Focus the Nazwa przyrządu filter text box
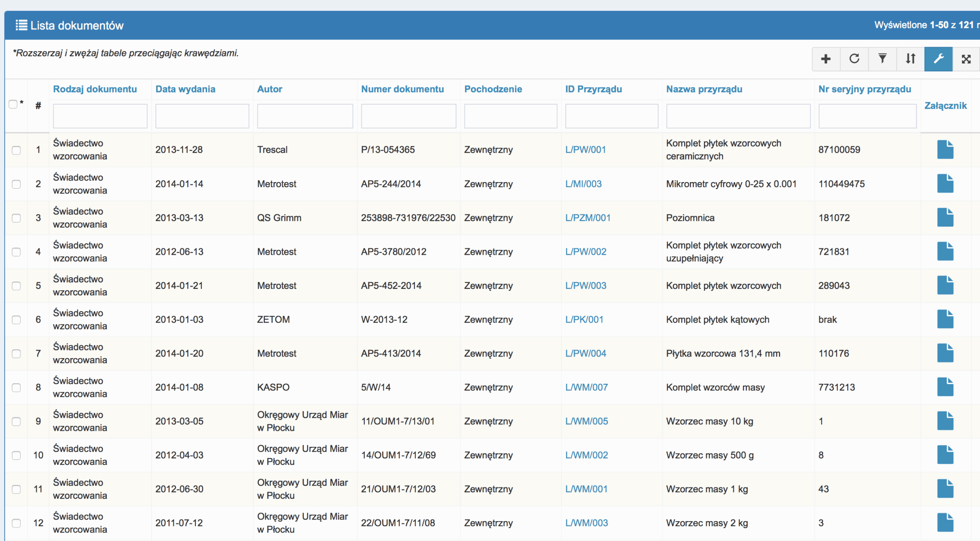980x541 pixels. click(x=738, y=116)
